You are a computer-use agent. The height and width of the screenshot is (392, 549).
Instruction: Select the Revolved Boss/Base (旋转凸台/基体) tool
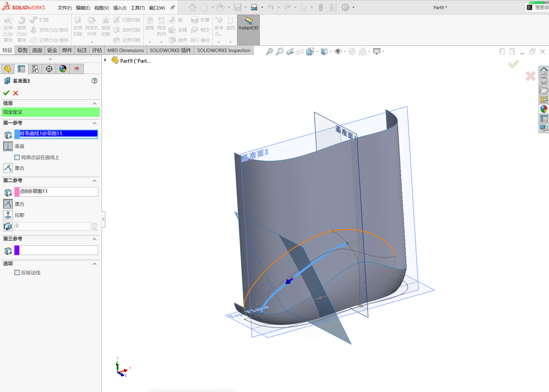click(x=21, y=29)
